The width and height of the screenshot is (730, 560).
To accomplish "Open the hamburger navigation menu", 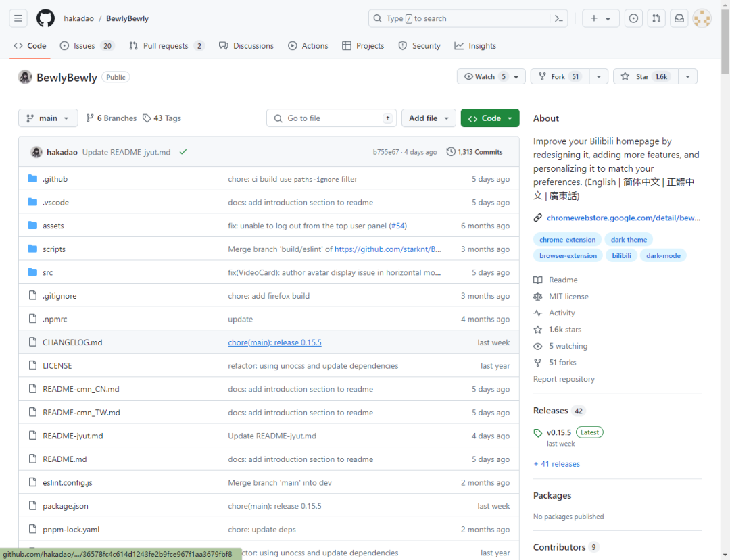I will coord(18,18).
